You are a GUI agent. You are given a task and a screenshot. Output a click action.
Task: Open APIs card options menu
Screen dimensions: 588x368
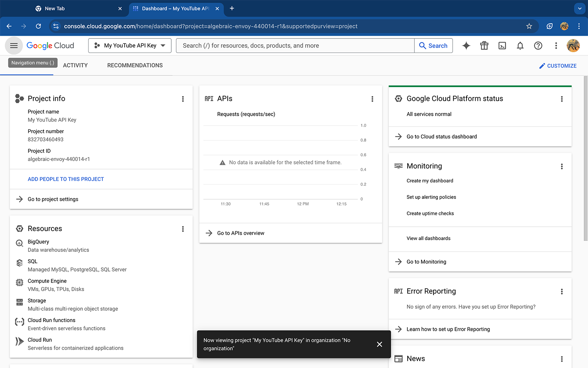(x=372, y=99)
